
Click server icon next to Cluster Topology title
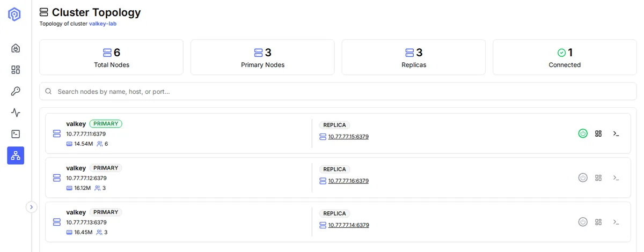click(44, 12)
